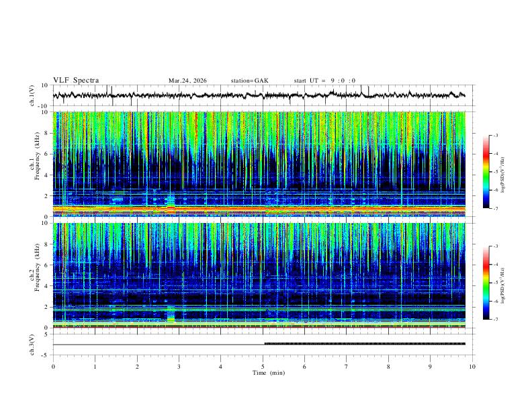532x411 pixels.
Task: Click the "ch.3(V)" axis label
Action: [32, 345]
